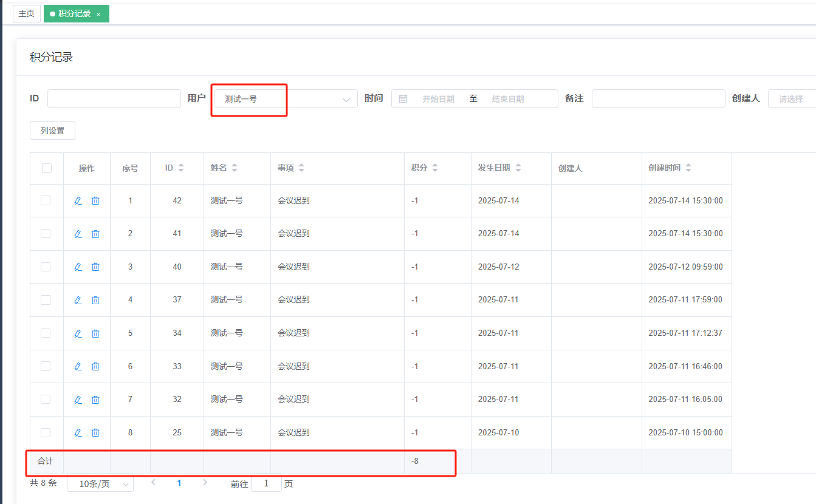
Task: Sort the table by 事项 column
Action: [301, 168]
